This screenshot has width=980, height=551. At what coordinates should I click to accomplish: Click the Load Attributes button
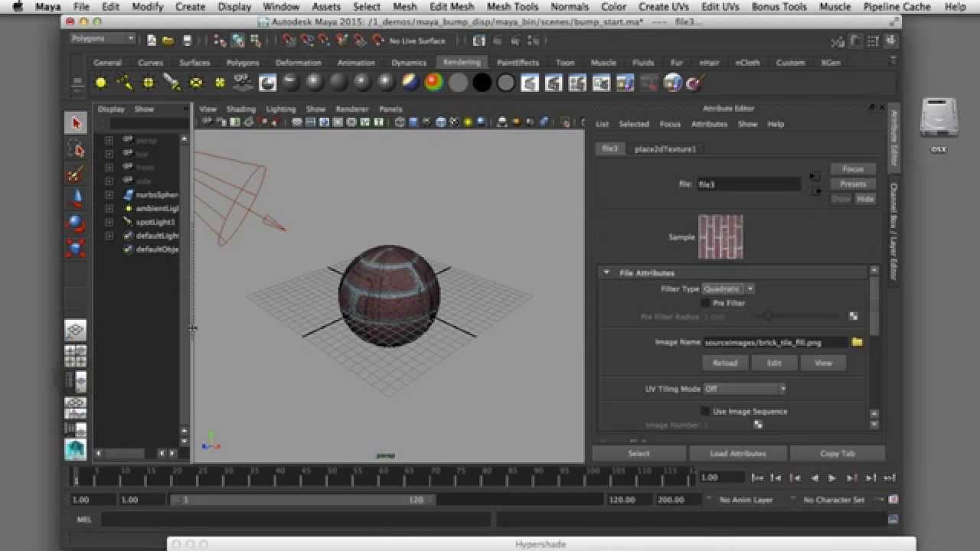[x=738, y=453]
